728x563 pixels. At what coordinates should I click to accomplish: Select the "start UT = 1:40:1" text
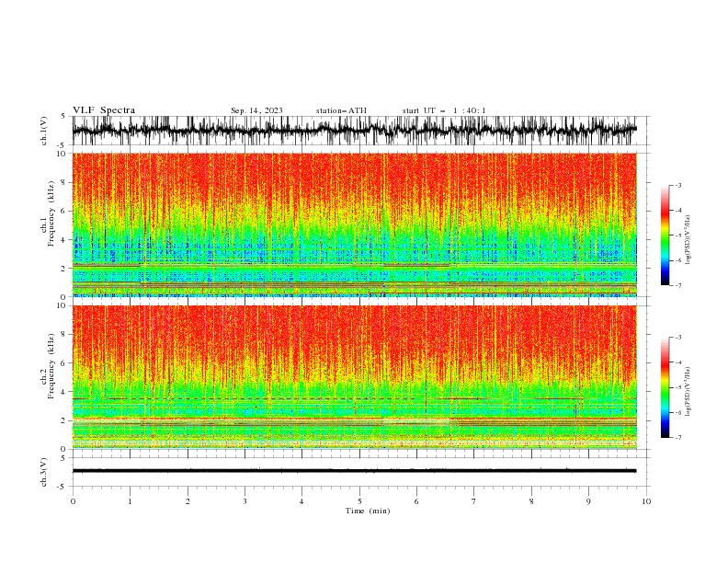pyautogui.click(x=444, y=110)
